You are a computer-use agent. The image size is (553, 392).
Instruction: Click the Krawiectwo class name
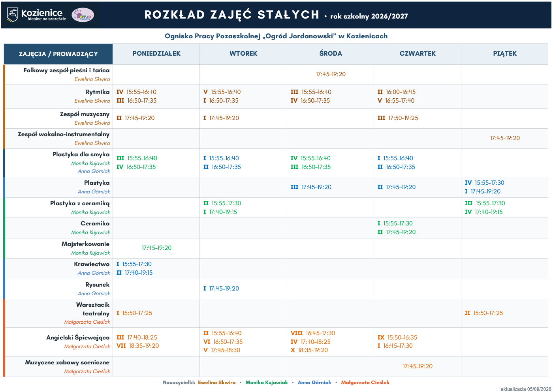click(92, 264)
